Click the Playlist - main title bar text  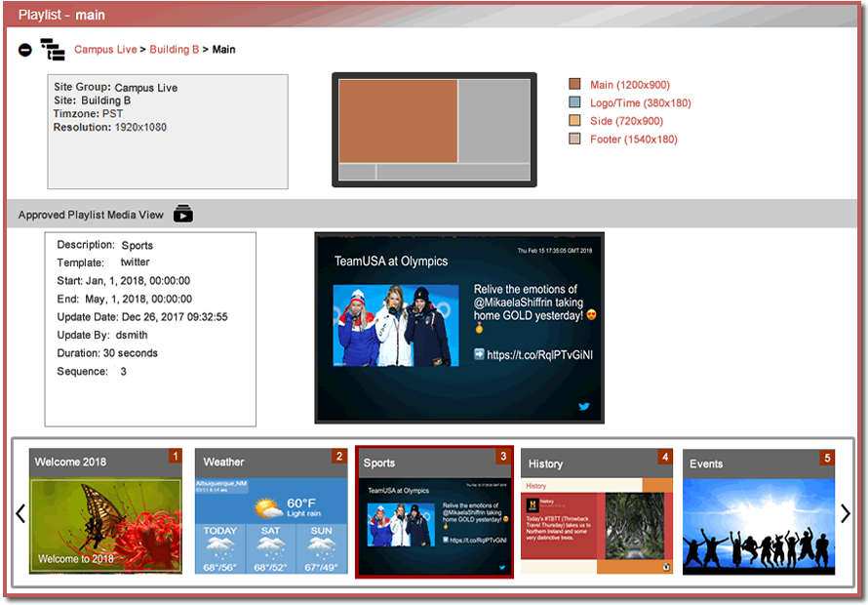(x=61, y=15)
